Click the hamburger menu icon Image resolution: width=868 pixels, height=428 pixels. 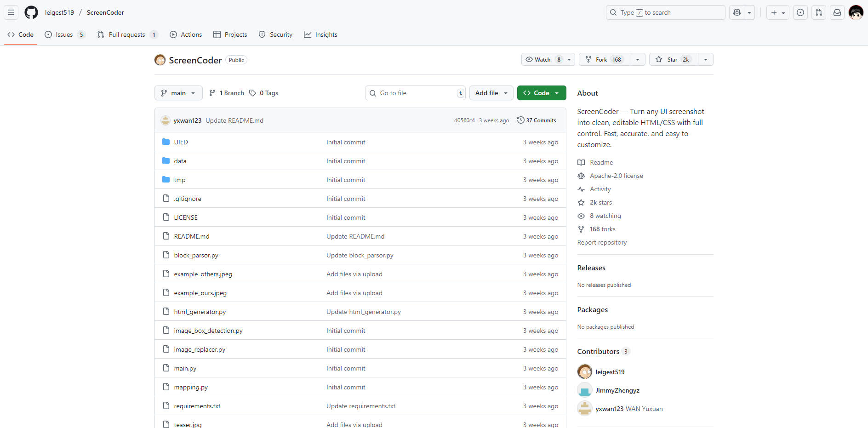[11, 12]
